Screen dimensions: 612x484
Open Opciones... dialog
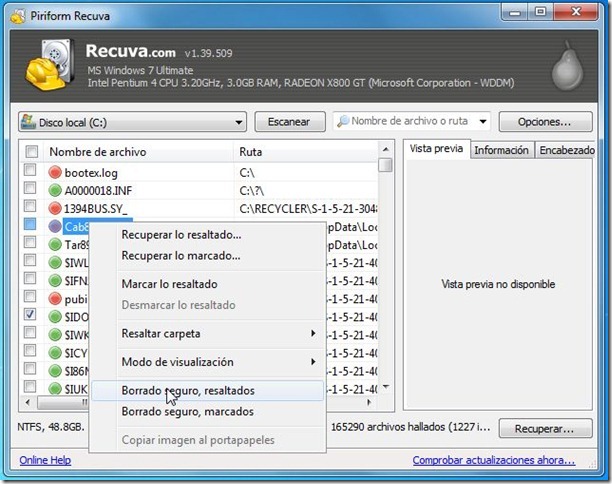tap(545, 122)
